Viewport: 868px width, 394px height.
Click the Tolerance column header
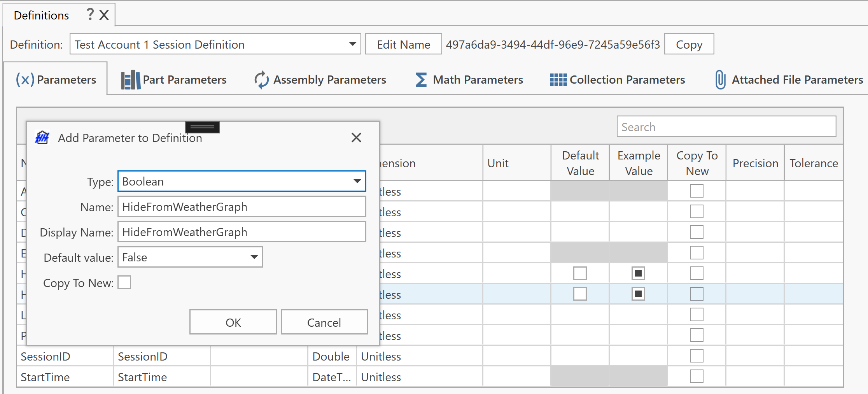tap(814, 163)
